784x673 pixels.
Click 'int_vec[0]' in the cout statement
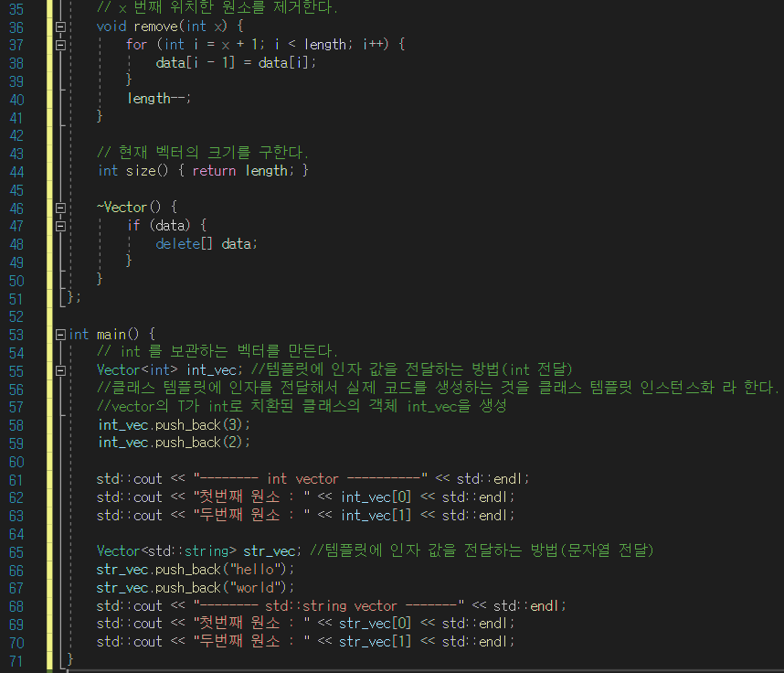pos(376,497)
